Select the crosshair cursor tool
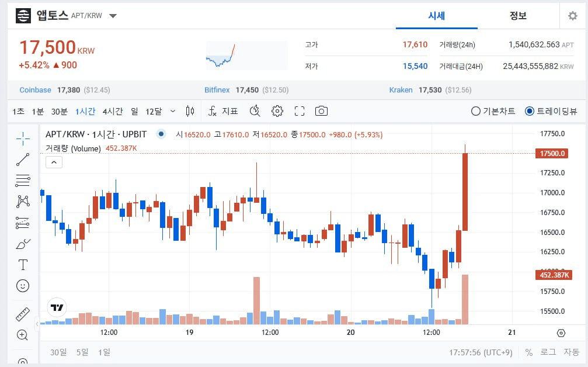 coord(23,139)
